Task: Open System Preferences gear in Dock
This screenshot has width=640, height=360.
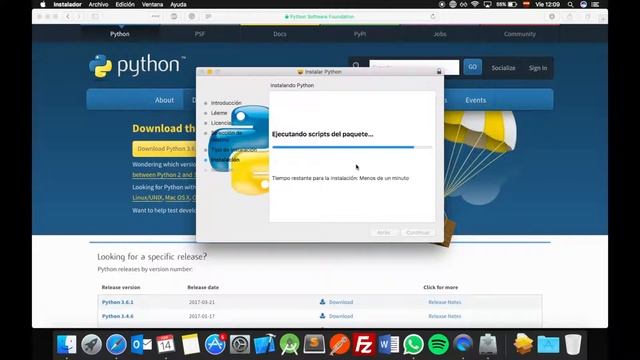Action: tap(240, 344)
